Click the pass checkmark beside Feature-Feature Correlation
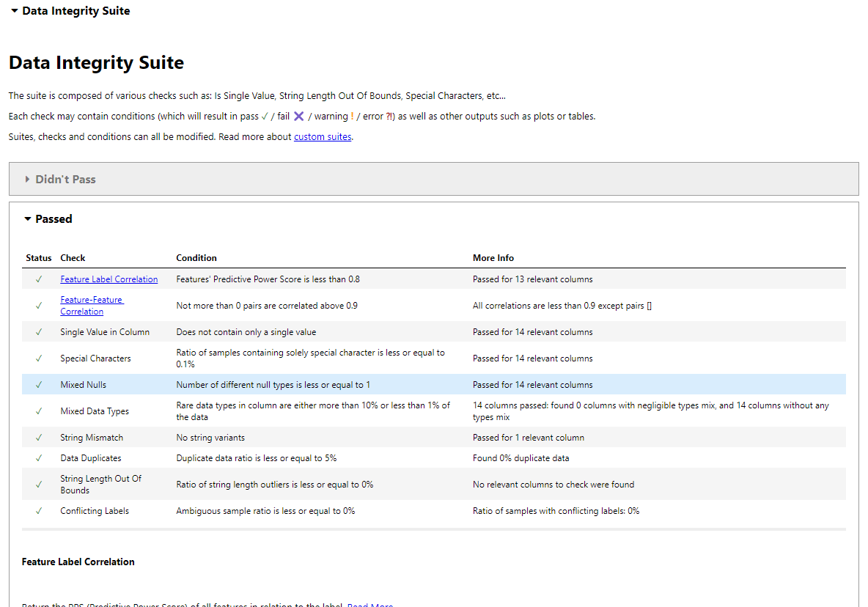The width and height of the screenshot is (868, 607). (x=39, y=306)
